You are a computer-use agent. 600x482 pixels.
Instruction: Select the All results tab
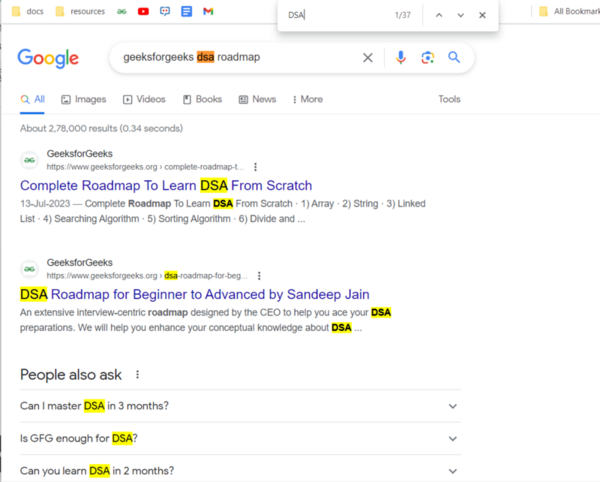coord(33,99)
